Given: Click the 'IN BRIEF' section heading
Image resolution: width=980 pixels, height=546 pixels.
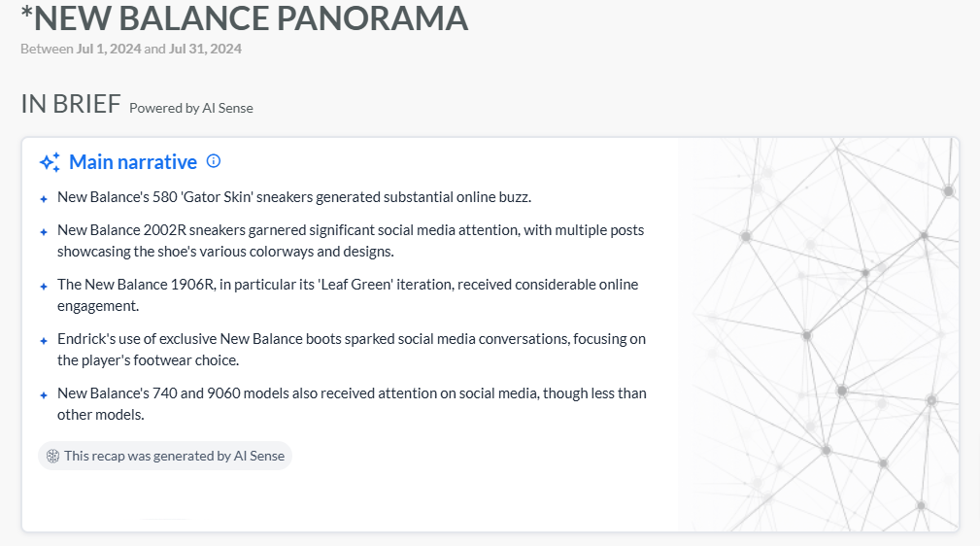Looking at the screenshot, I should (71, 104).
